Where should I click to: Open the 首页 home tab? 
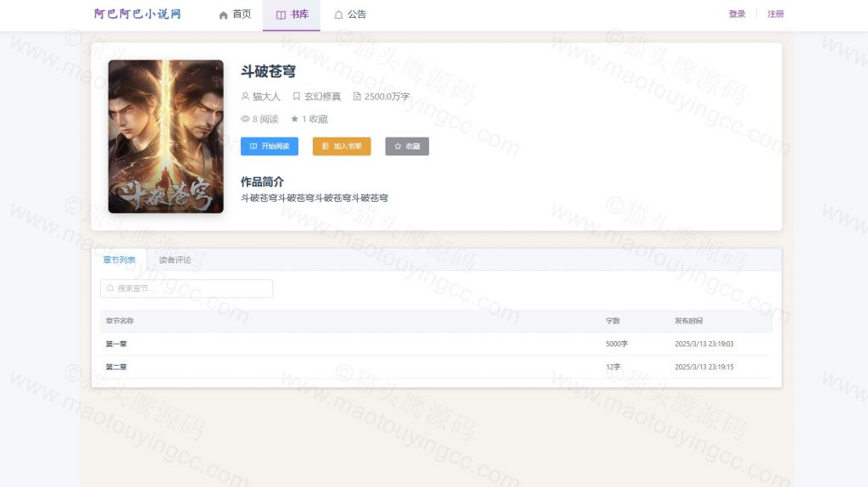(x=236, y=14)
